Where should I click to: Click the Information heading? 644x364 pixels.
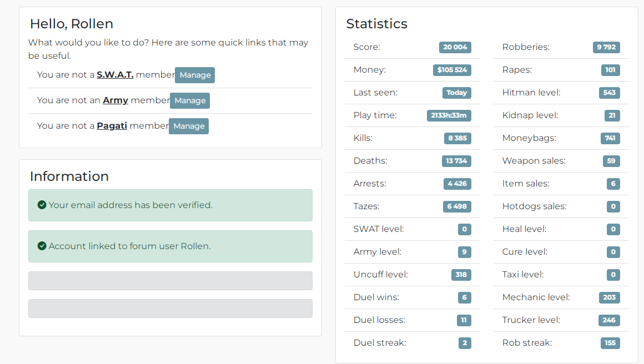click(69, 176)
